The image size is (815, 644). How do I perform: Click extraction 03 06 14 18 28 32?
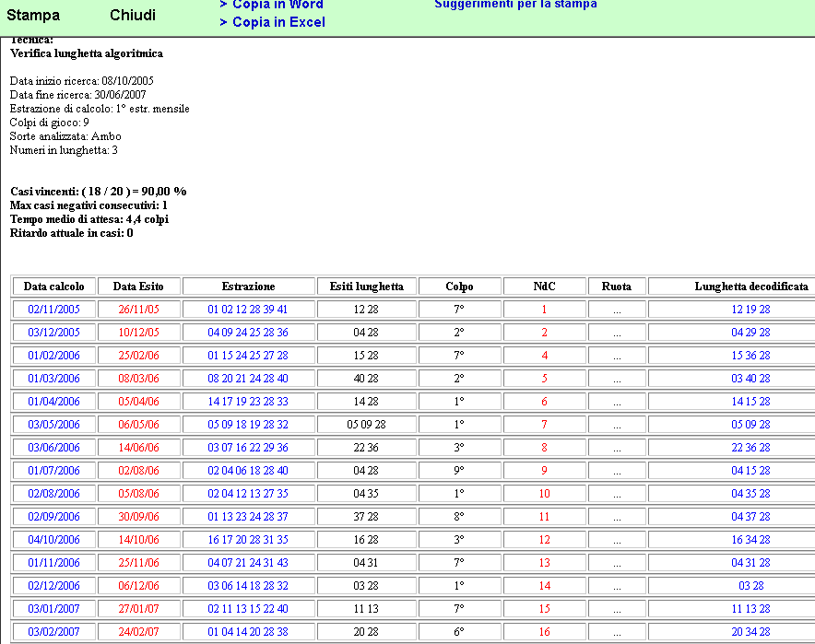[x=248, y=586]
